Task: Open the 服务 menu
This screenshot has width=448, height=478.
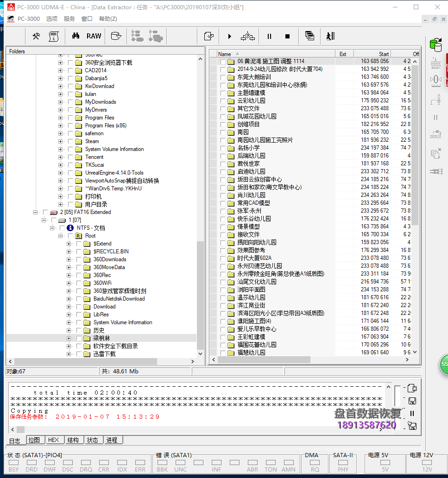Action: coord(69,19)
